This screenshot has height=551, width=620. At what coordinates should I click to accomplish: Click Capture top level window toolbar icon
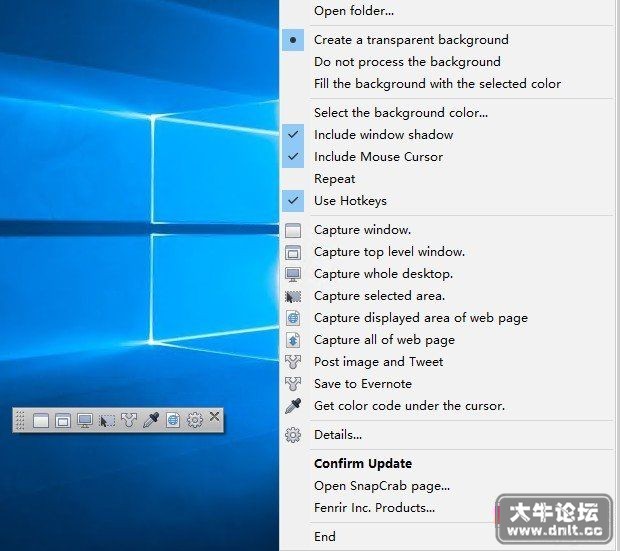click(62, 420)
